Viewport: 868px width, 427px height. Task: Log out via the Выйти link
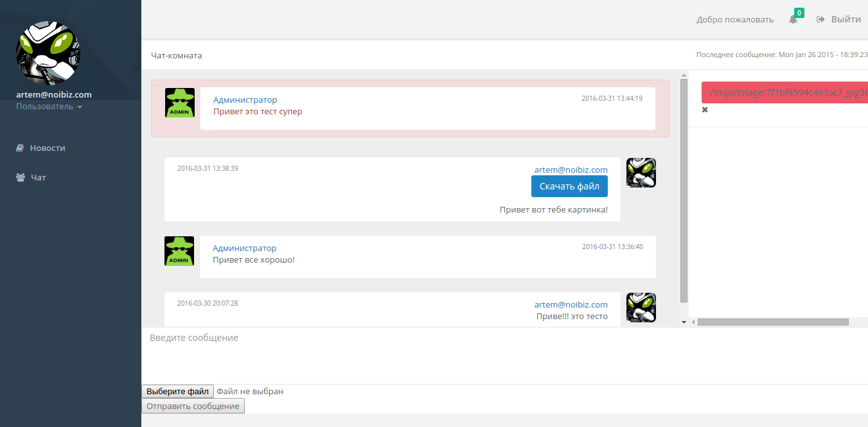[846, 19]
